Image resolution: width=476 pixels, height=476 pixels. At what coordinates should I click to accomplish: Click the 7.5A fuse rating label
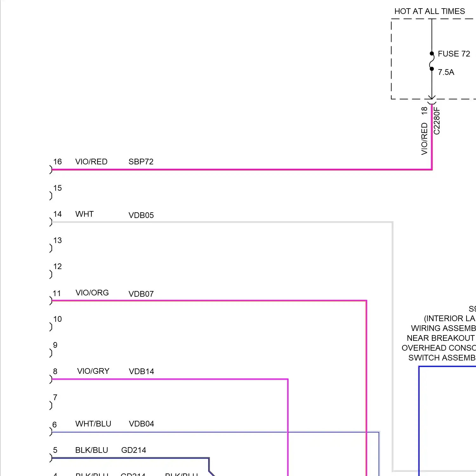click(446, 72)
